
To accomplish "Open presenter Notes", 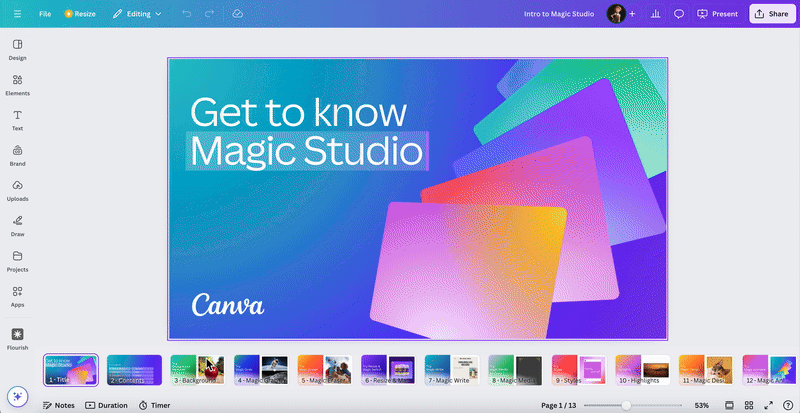I will click(x=59, y=405).
